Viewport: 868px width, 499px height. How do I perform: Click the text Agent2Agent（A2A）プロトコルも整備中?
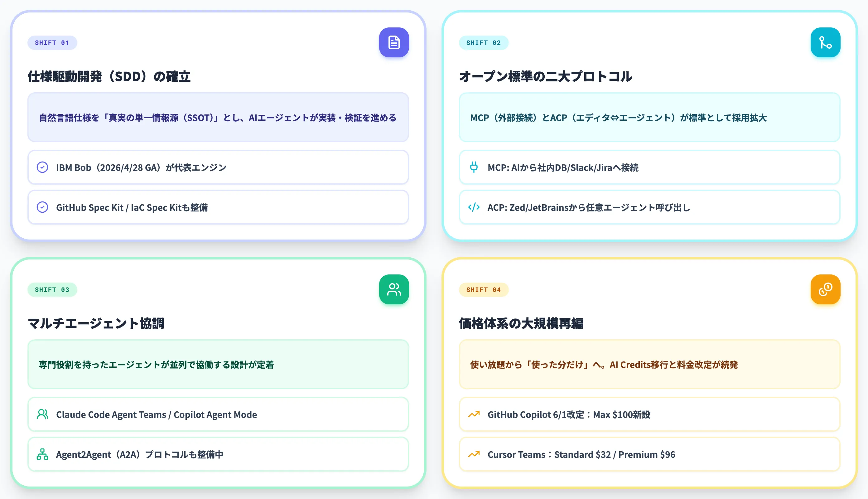(139, 454)
